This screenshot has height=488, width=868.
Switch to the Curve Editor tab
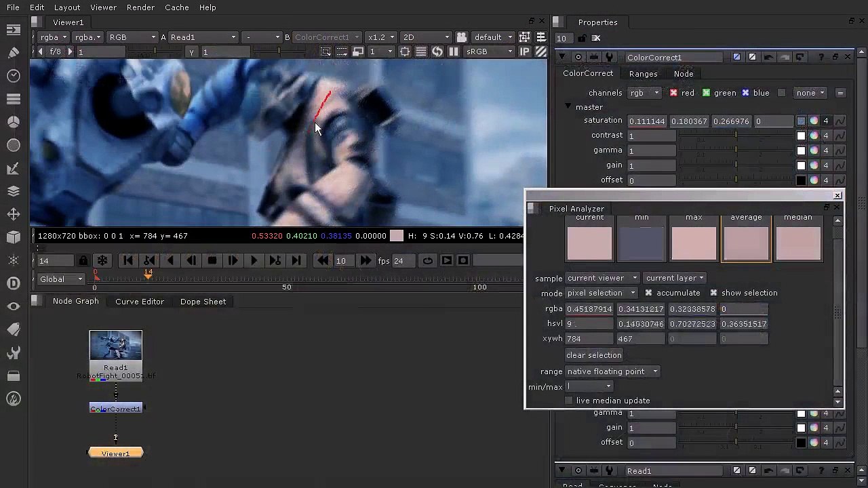[x=140, y=302]
